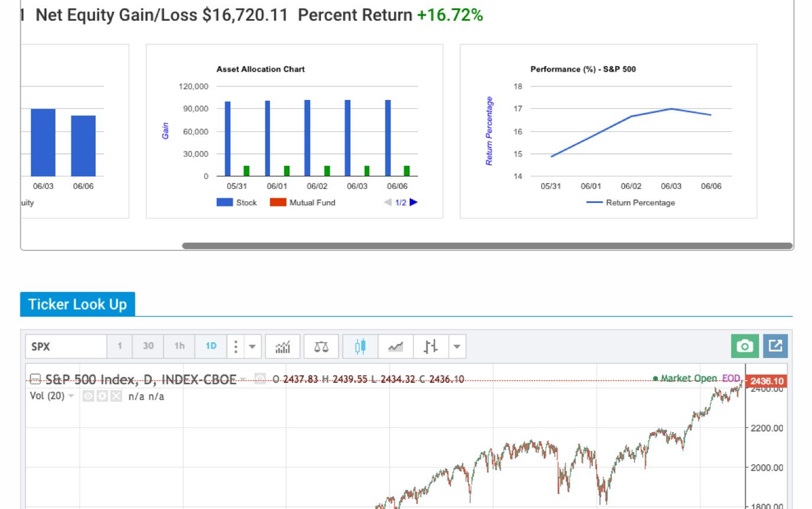Select the Candlestick chart style
The image size is (812, 509).
click(x=360, y=347)
